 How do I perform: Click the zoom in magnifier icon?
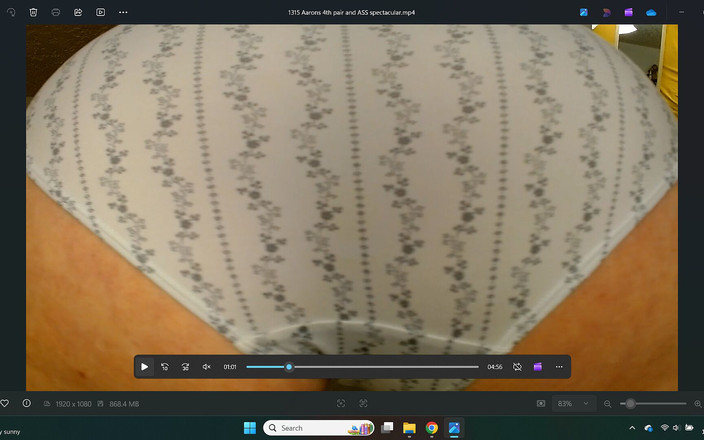[697, 403]
